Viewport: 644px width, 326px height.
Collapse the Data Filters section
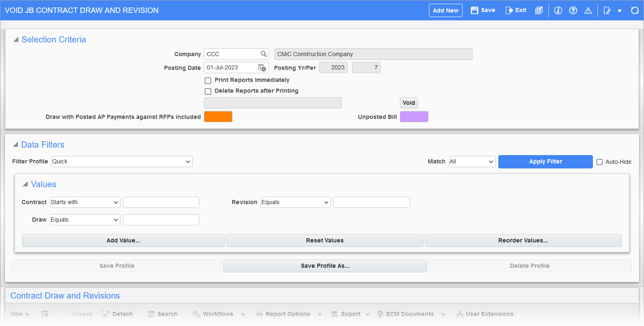[16, 145]
